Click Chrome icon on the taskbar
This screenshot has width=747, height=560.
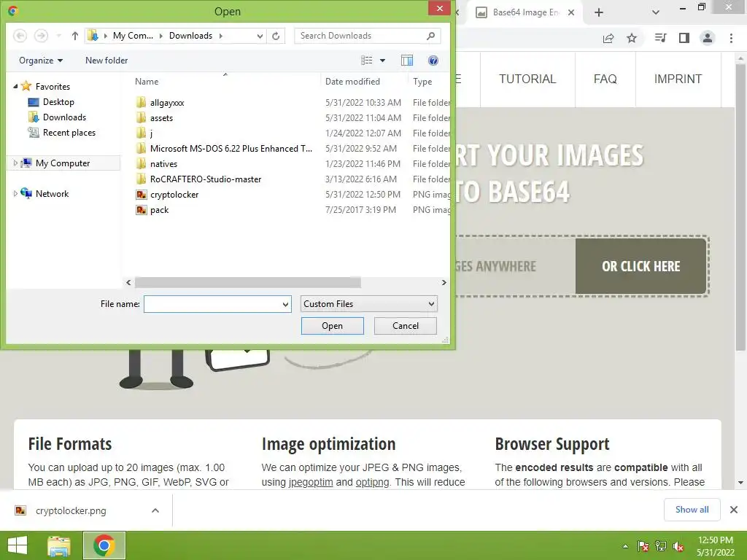coord(104,545)
